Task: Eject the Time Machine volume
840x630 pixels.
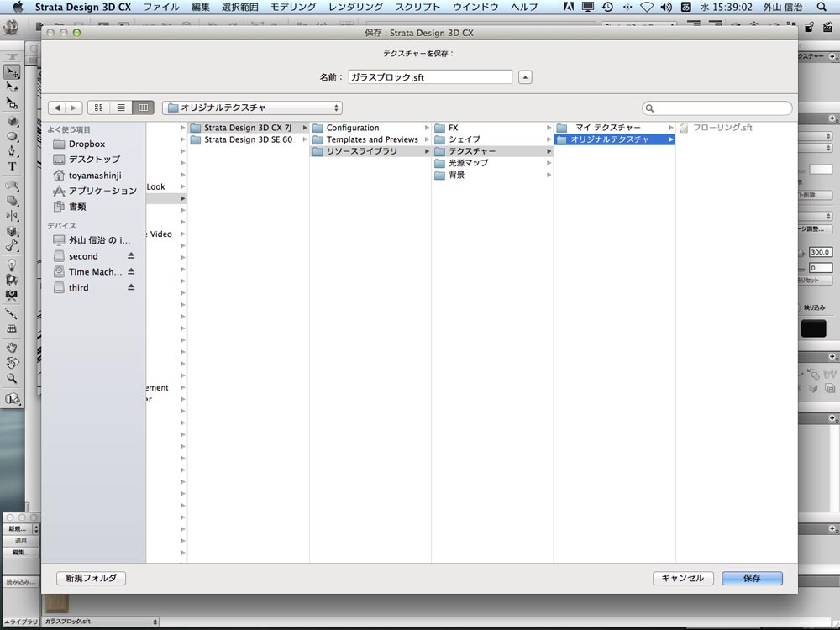Action: tap(131, 271)
